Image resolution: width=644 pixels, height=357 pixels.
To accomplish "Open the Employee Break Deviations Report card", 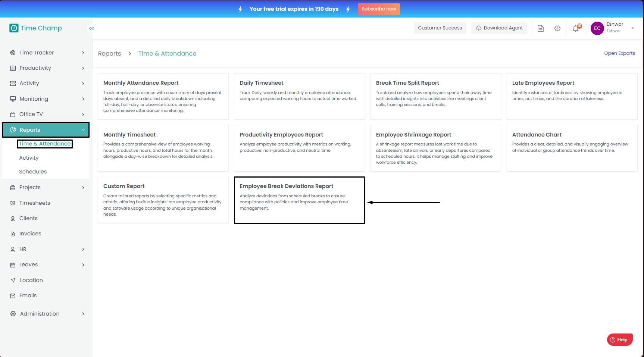I will pyautogui.click(x=299, y=200).
